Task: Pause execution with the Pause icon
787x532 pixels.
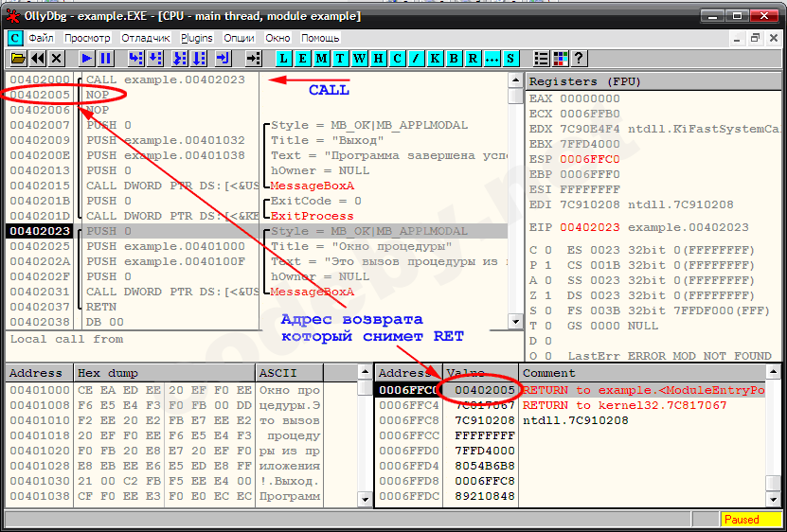Action: (105, 59)
